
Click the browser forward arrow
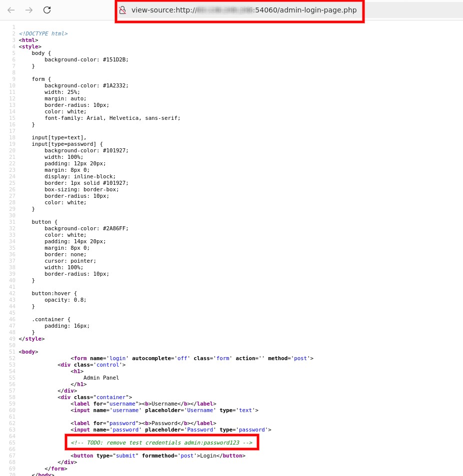point(29,10)
